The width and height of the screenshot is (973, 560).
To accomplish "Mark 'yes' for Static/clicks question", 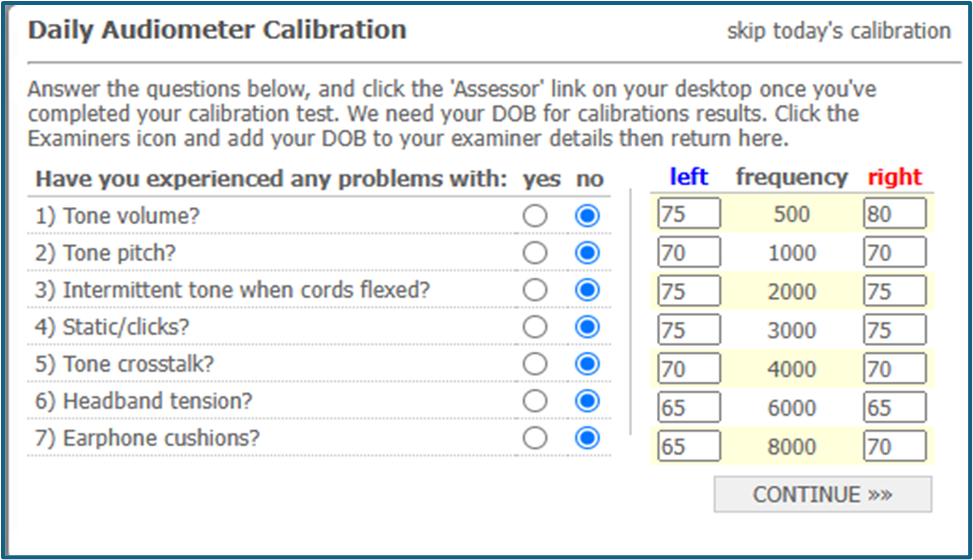I will coord(535,327).
